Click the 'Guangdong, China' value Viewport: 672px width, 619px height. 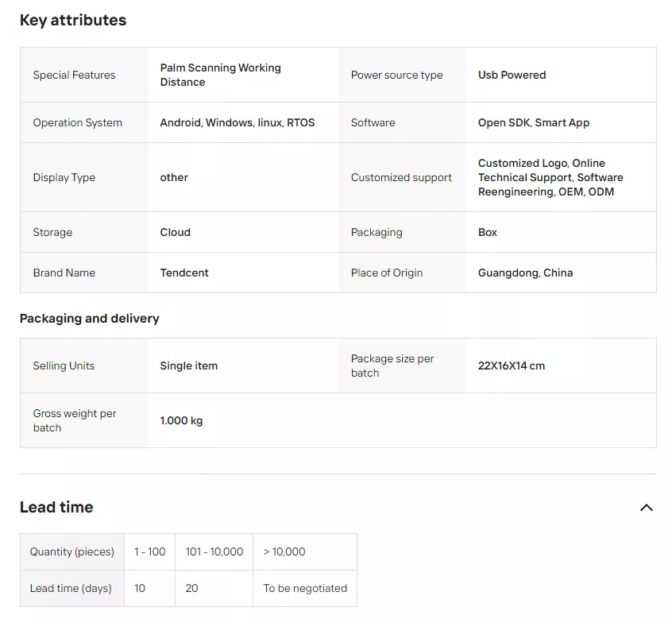coord(525,273)
